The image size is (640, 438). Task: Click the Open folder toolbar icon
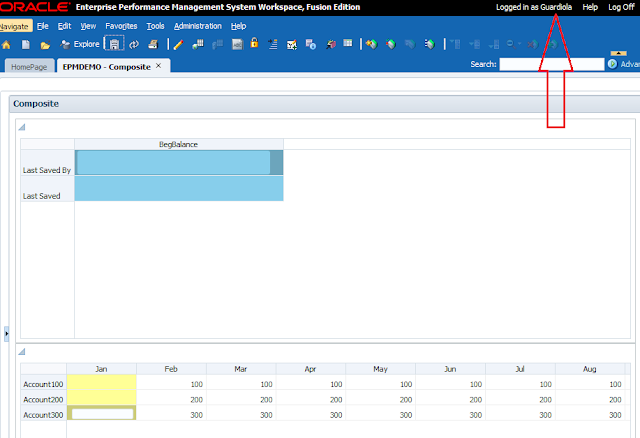pyautogui.click(x=45, y=45)
